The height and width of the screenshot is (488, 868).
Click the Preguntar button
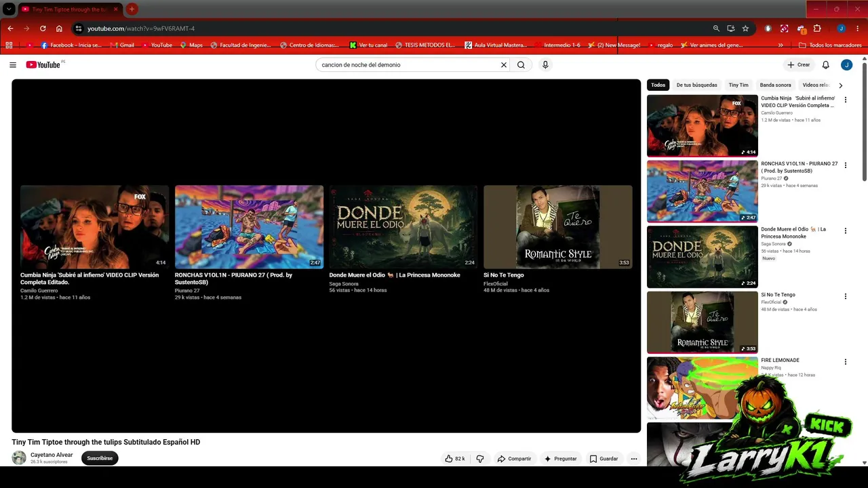coord(560,459)
